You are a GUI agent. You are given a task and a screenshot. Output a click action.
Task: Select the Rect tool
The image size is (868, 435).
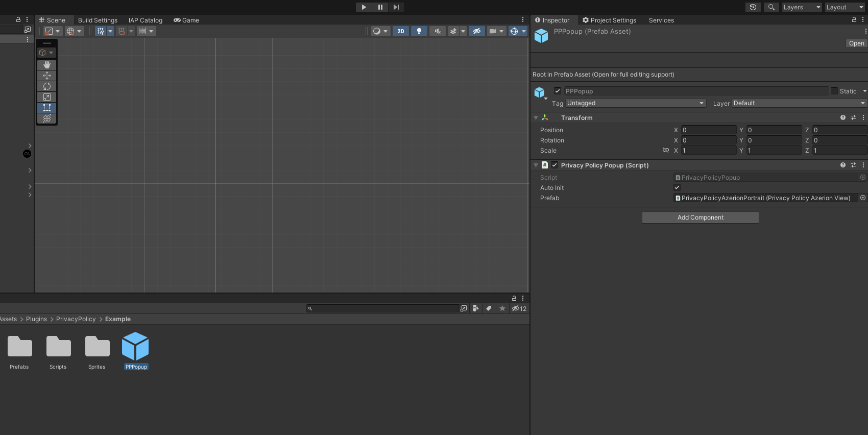click(x=47, y=108)
